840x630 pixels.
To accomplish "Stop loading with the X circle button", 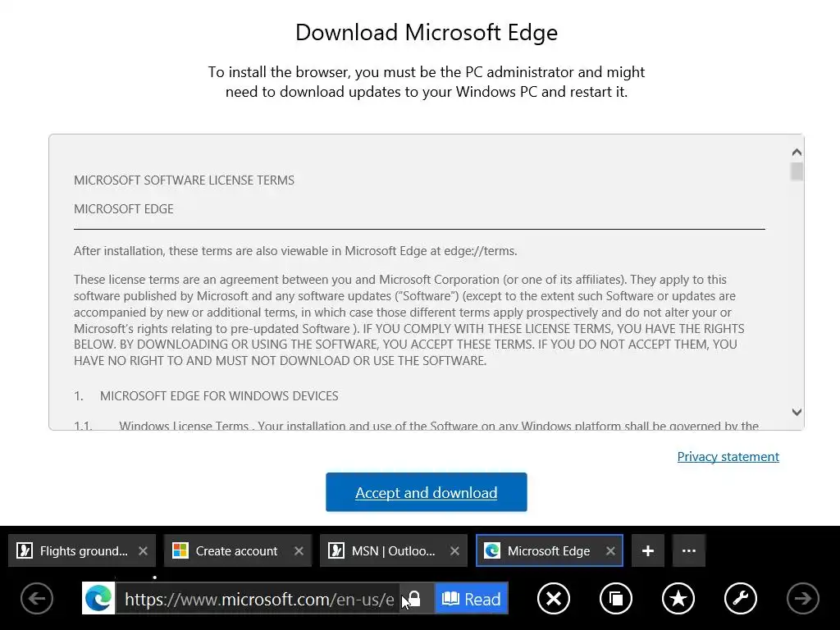I will tap(554, 598).
